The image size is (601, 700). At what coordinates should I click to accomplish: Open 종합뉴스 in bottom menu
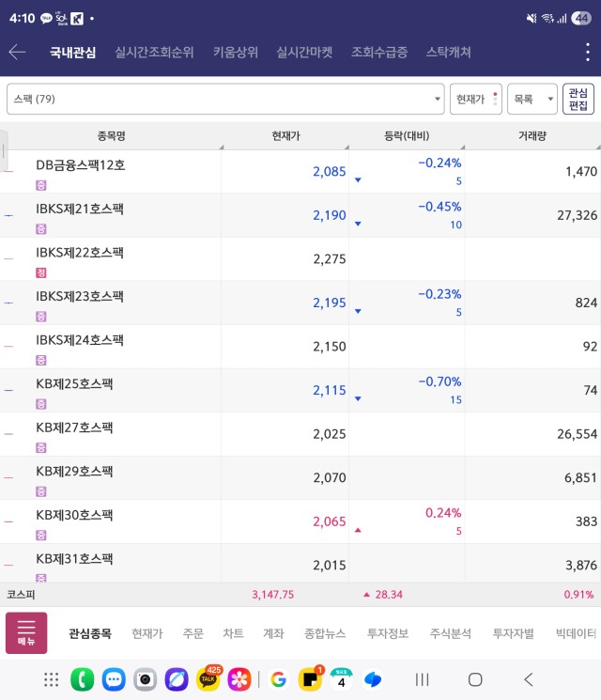pos(325,633)
